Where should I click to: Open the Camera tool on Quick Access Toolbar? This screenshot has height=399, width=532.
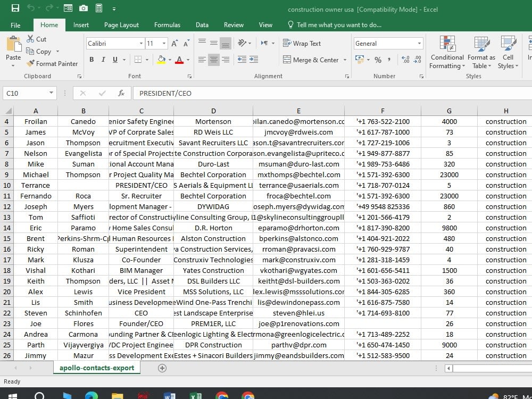pyautogui.click(x=83, y=8)
